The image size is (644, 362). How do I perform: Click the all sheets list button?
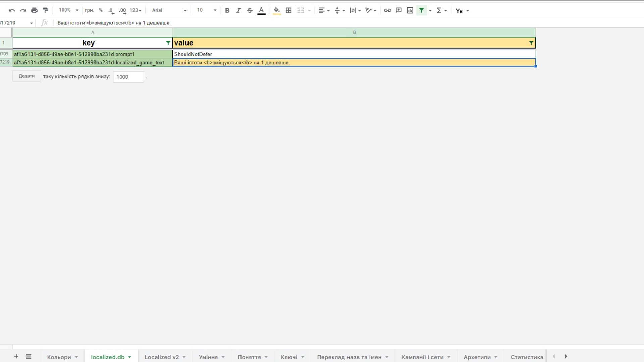[29, 357]
